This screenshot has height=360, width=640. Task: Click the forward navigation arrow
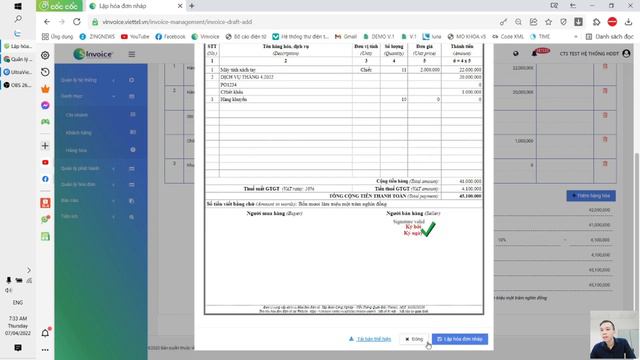[62, 22]
